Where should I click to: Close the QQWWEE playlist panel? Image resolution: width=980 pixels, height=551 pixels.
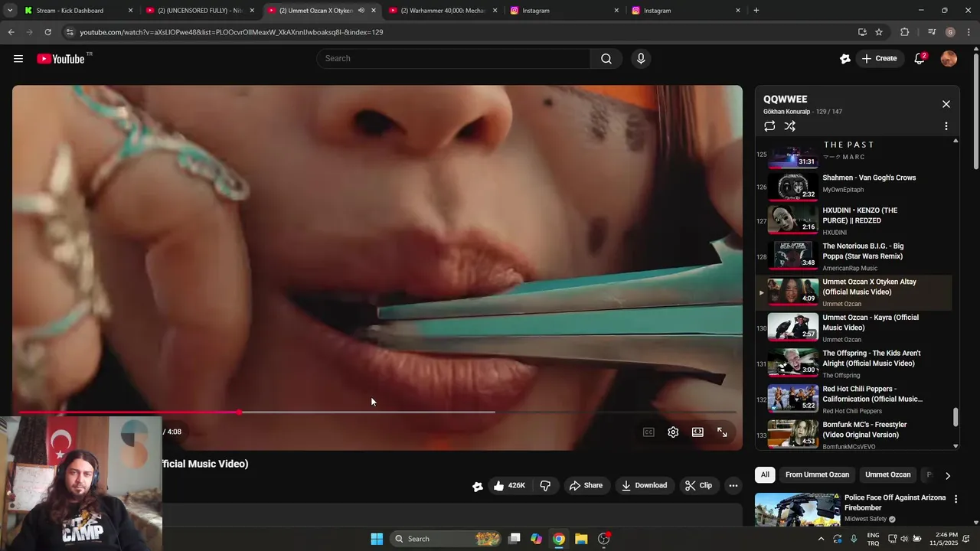pos(946,104)
